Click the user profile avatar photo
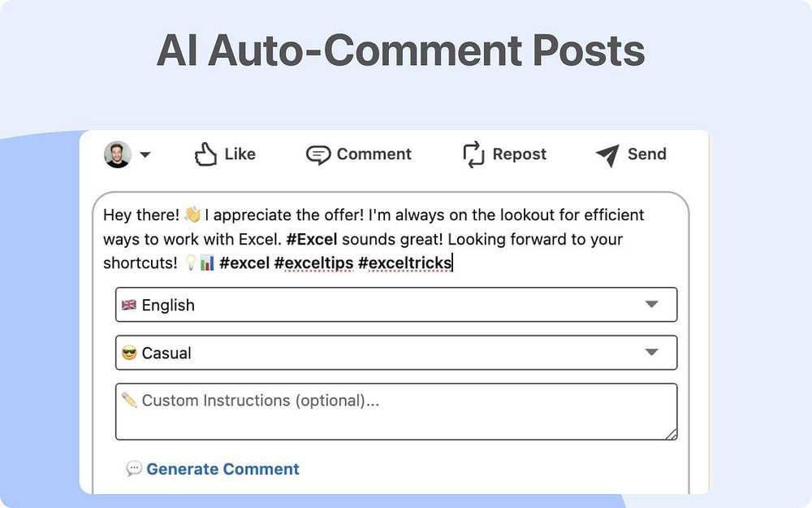 pyautogui.click(x=118, y=154)
